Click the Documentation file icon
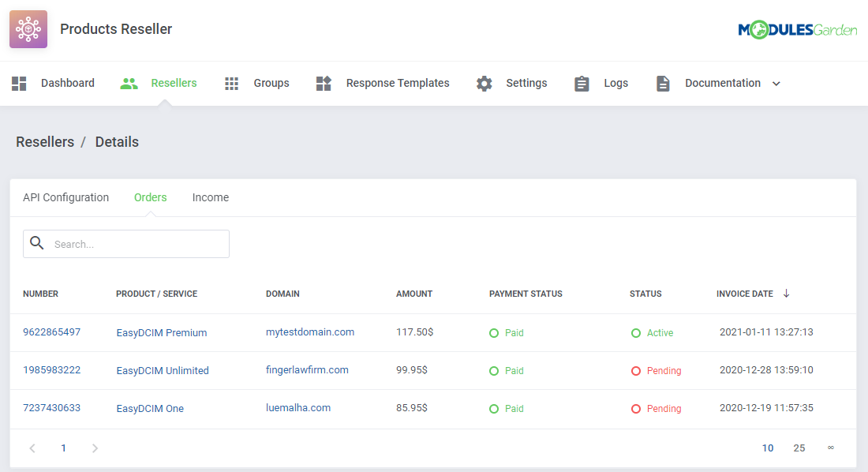Screen dimensions: 868x472 point(663,84)
